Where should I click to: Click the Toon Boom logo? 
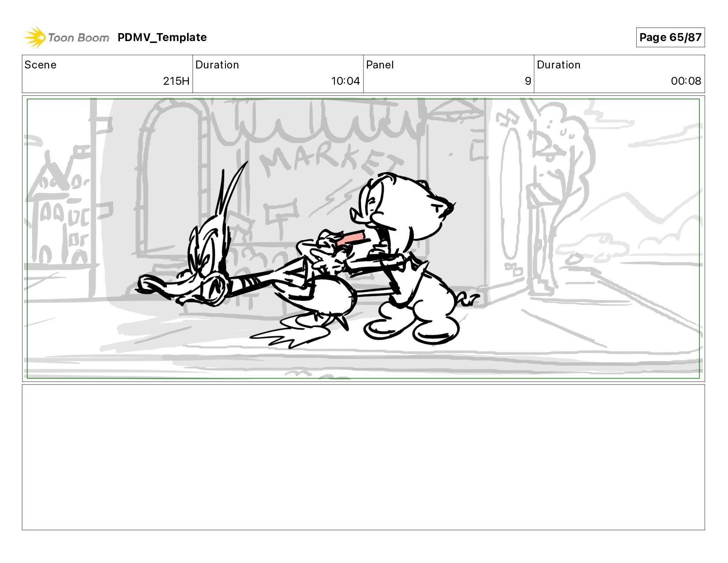67,37
